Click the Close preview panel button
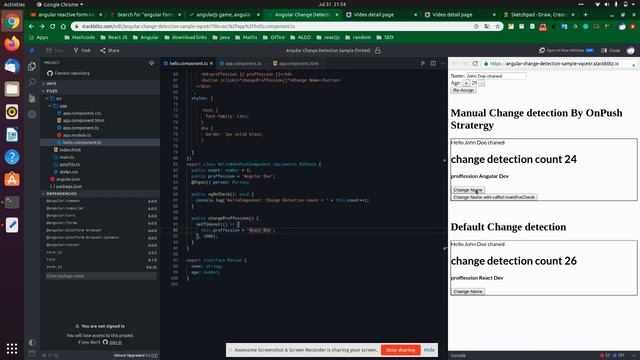 (611, 51)
